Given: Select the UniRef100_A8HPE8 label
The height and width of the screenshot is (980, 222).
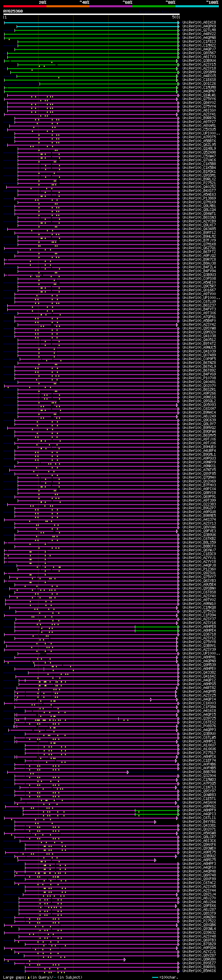Looking at the screenshot, I should point(199,626).
